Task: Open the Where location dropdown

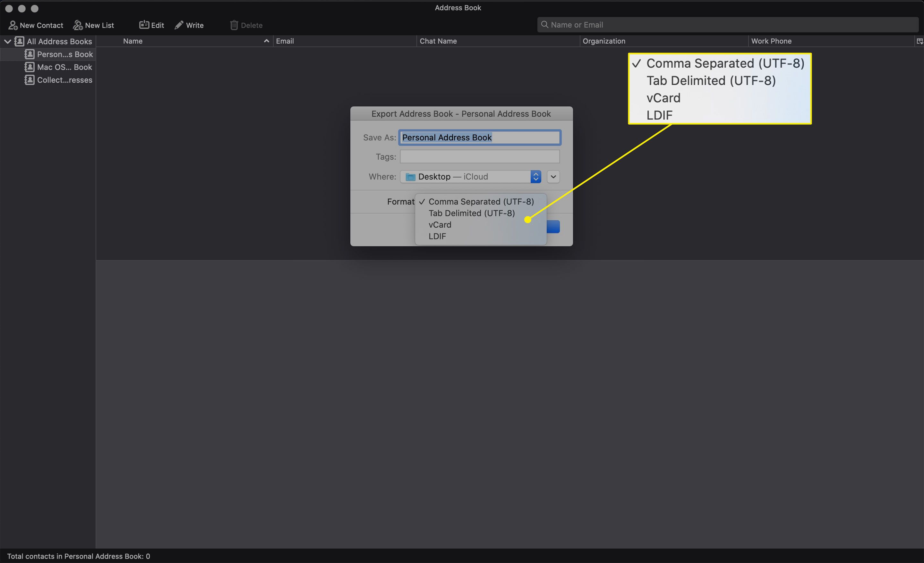Action: (x=470, y=177)
